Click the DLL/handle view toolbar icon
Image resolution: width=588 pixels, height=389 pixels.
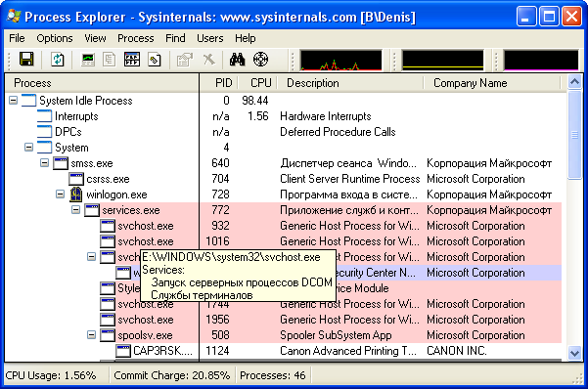pyautogui.click(x=155, y=60)
